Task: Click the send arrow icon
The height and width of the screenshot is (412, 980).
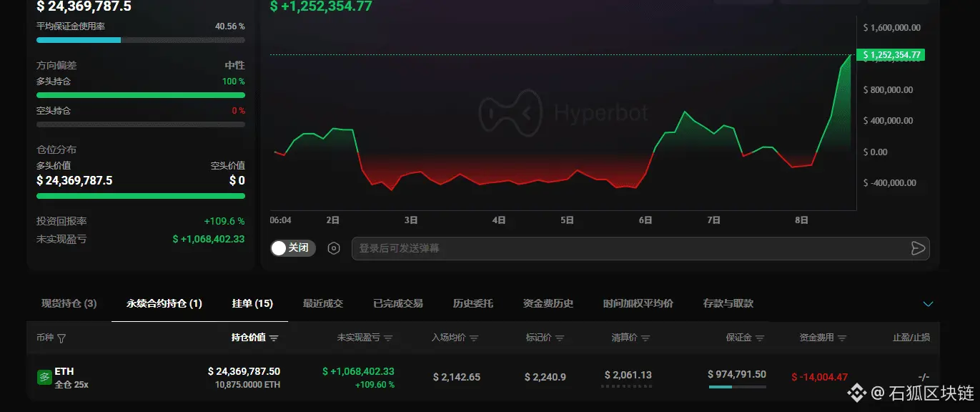Action: tap(918, 248)
